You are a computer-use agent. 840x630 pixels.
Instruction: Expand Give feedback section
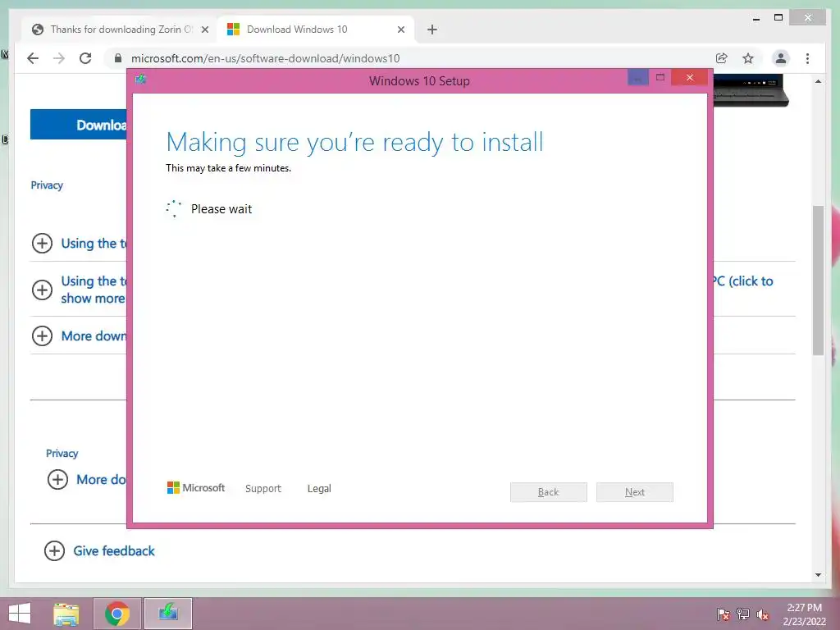point(55,550)
